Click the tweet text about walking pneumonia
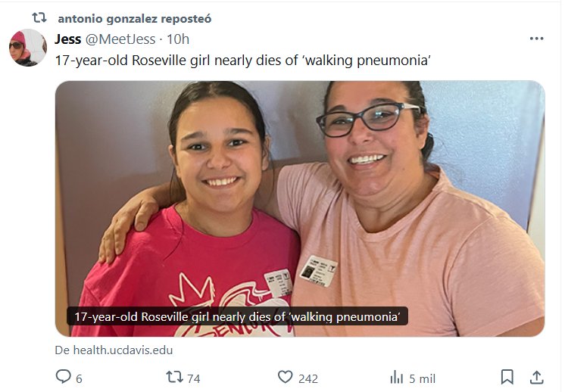This screenshot has height=392, width=565. pyautogui.click(x=242, y=61)
